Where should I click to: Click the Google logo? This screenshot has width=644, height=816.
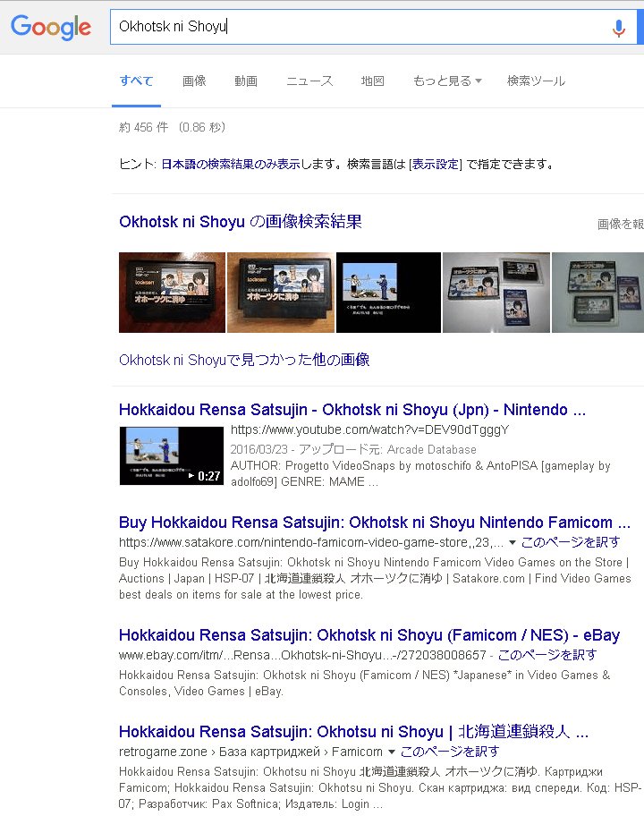(51, 27)
